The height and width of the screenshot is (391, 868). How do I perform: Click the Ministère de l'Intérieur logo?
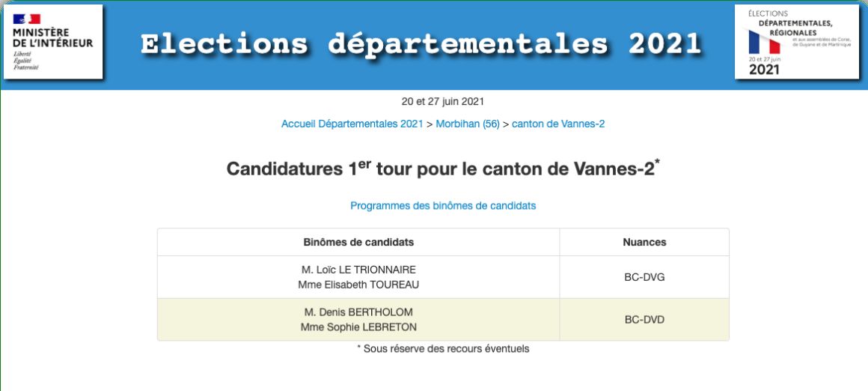[x=53, y=42]
